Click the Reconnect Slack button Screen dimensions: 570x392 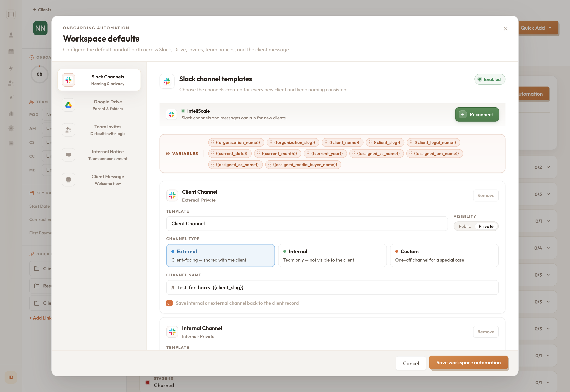(477, 114)
